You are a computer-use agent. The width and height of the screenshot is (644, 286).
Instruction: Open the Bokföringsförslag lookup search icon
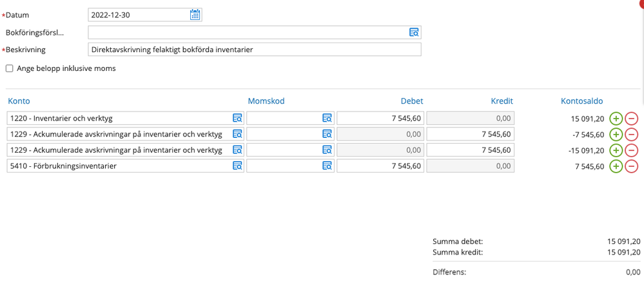(x=414, y=32)
